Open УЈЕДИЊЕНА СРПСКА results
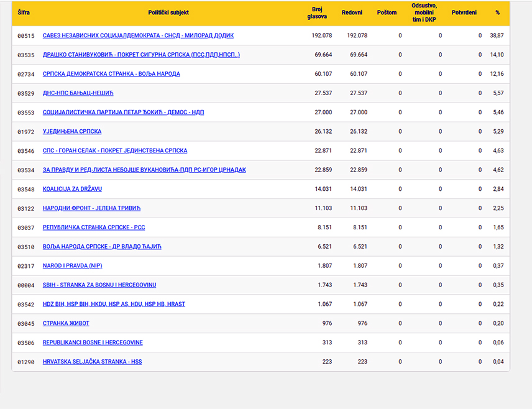The width and height of the screenshot is (532, 409). coord(72,131)
